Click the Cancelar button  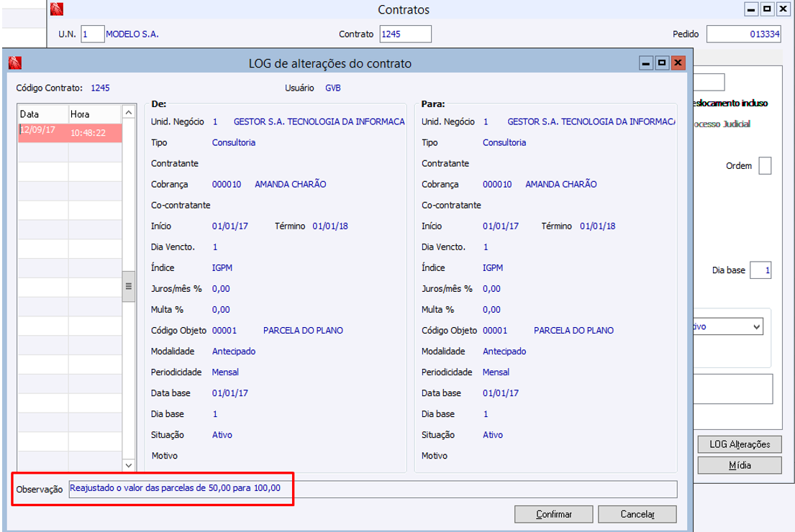[x=637, y=514]
